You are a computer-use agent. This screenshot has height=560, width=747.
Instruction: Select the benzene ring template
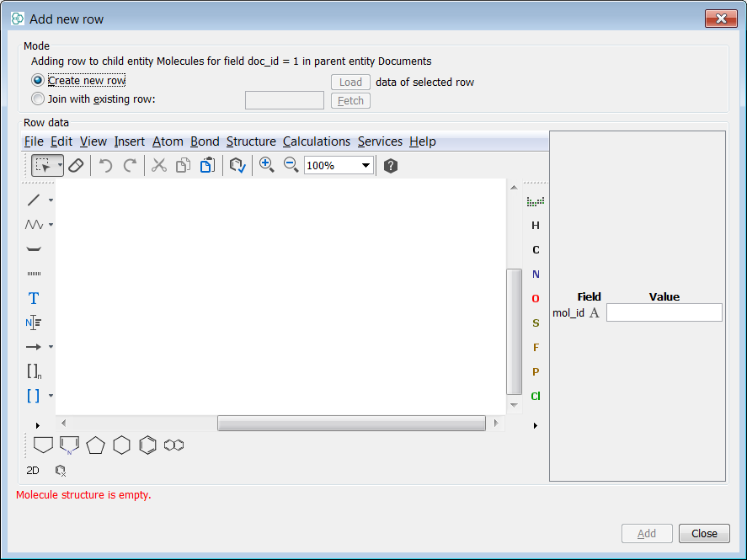point(147,444)
